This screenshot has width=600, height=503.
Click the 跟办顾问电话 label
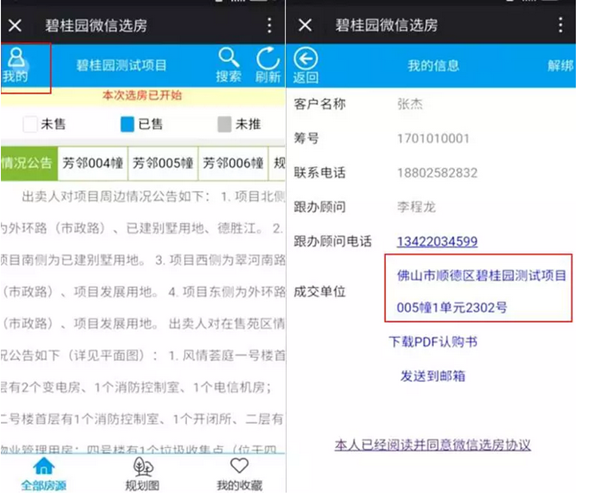point(333,241)
